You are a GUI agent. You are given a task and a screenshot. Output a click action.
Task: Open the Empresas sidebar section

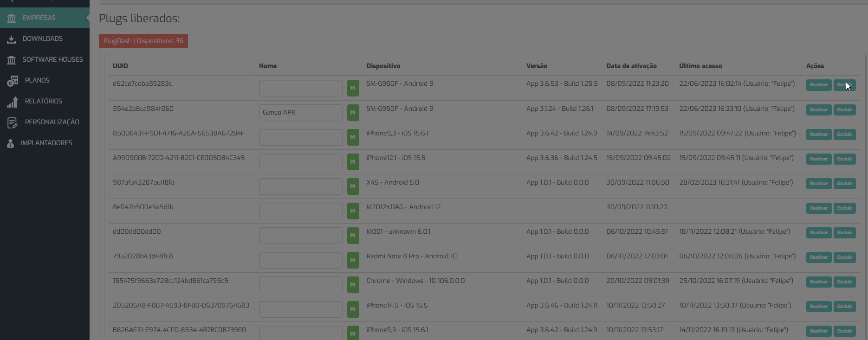45,18
